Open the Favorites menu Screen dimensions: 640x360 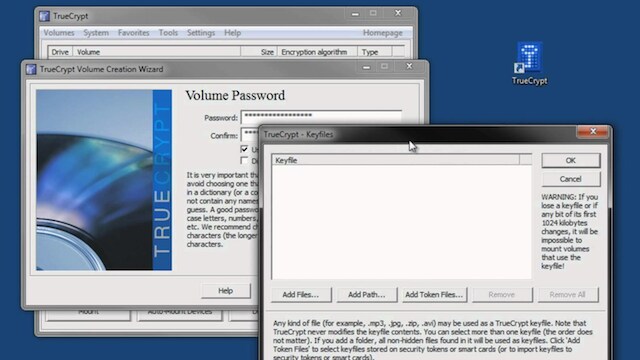133,33
